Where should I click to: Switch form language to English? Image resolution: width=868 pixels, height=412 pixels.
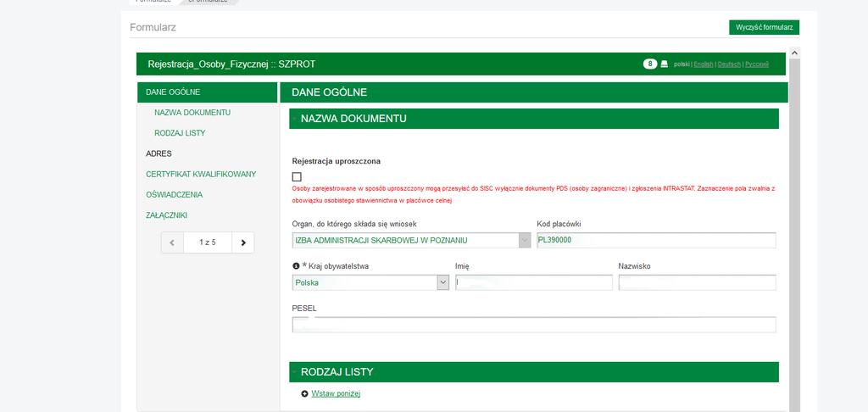coord(703,64)
